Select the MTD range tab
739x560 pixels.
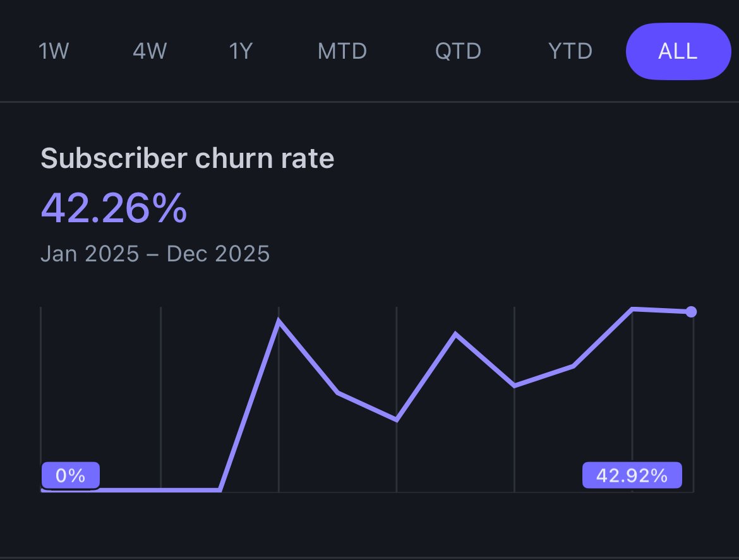[x=342, y=51]
